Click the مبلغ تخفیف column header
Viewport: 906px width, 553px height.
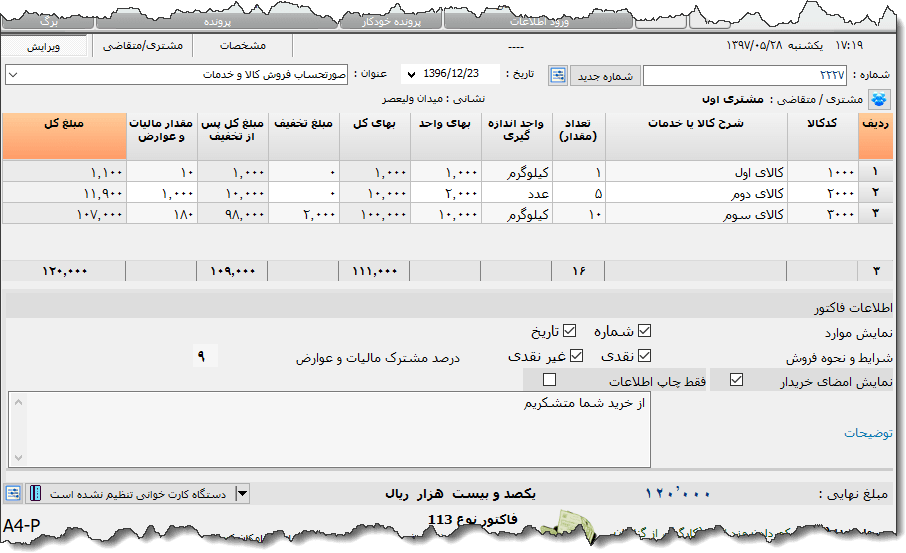point(303,136)
